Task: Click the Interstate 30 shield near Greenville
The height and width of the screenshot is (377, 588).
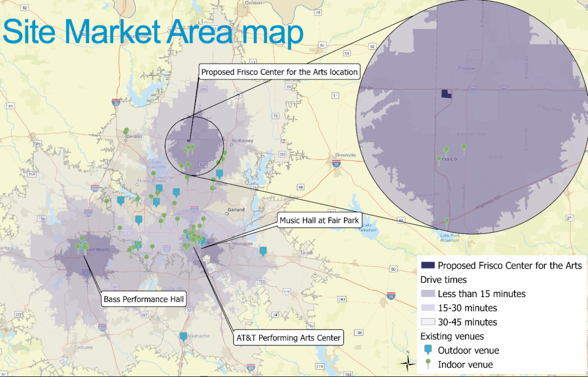Action: click(x=337, y=163)
